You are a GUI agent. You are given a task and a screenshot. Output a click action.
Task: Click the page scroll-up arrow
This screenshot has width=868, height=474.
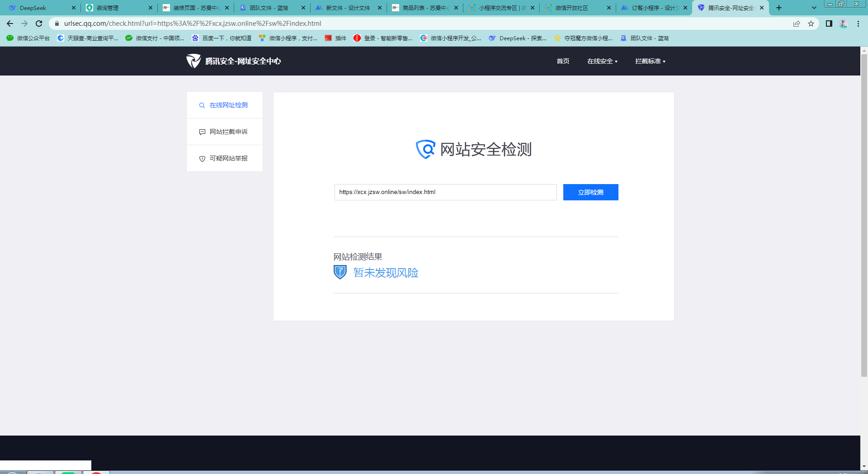864,50
